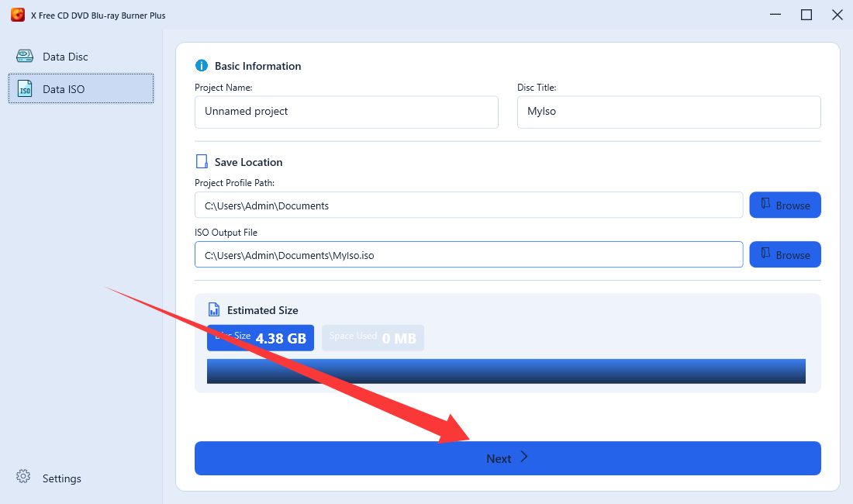Click the Estimated Size chart icon

point(214,309)
